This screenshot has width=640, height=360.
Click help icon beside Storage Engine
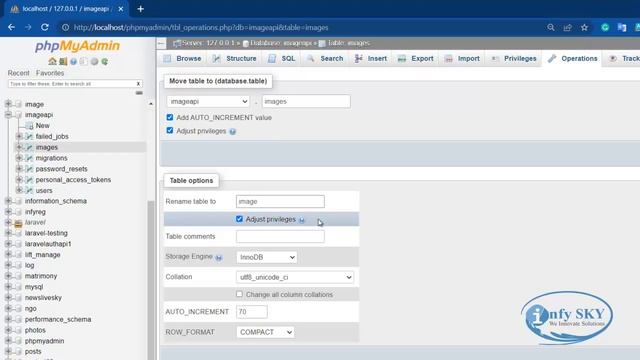(219, 258)
